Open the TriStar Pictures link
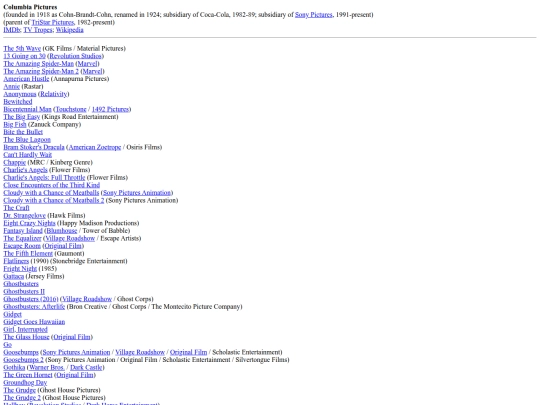 pyautogui.click(x=53, y=22)
